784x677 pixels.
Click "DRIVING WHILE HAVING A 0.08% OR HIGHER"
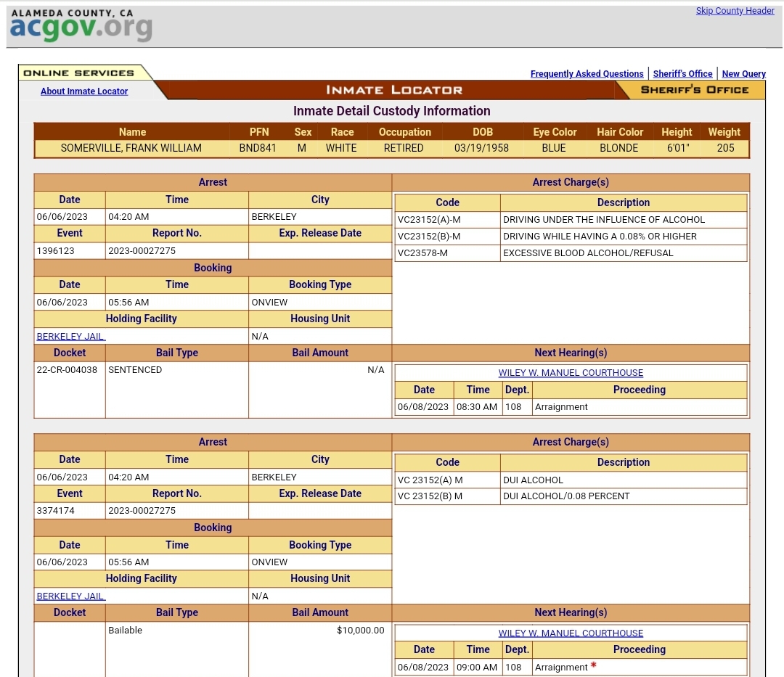coord(600,237)
